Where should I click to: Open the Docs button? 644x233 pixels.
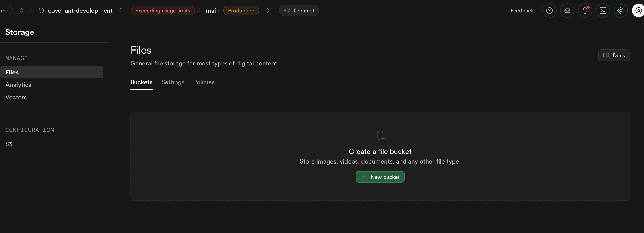pyautogui.click(x=614, y=55)
